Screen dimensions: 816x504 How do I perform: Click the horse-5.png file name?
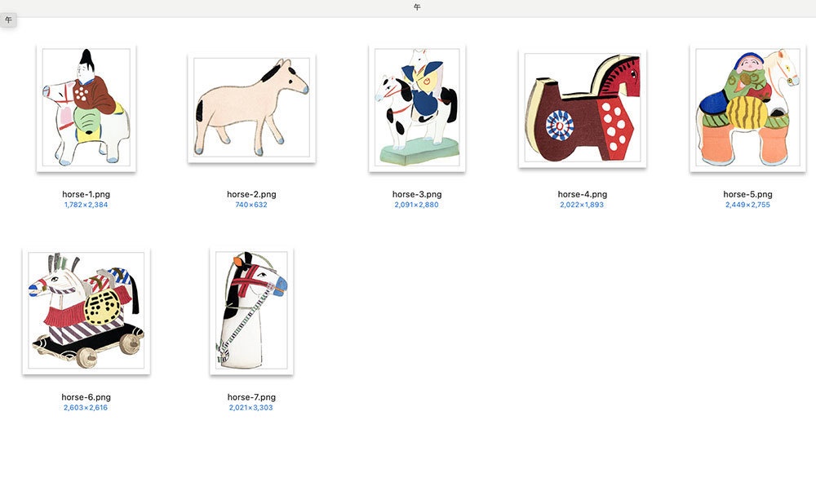click(x=747, y=194)
